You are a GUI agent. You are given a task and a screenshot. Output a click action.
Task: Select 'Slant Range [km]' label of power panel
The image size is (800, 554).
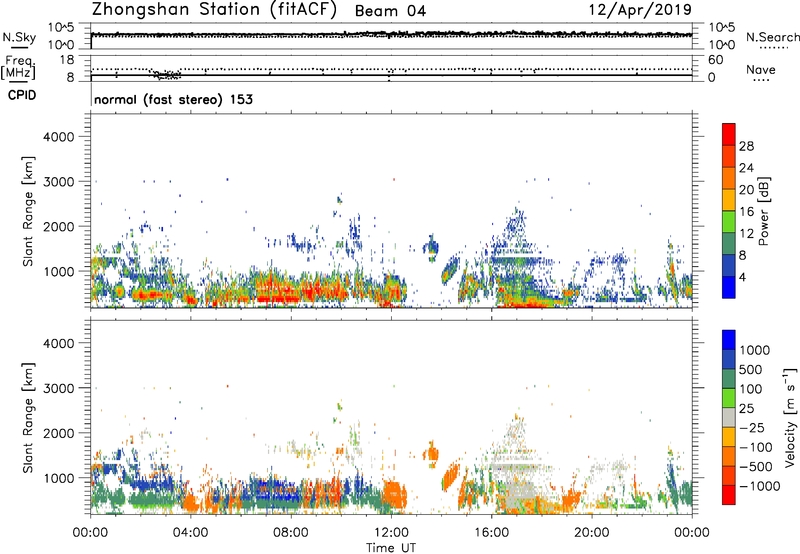(x=28, y=211)
